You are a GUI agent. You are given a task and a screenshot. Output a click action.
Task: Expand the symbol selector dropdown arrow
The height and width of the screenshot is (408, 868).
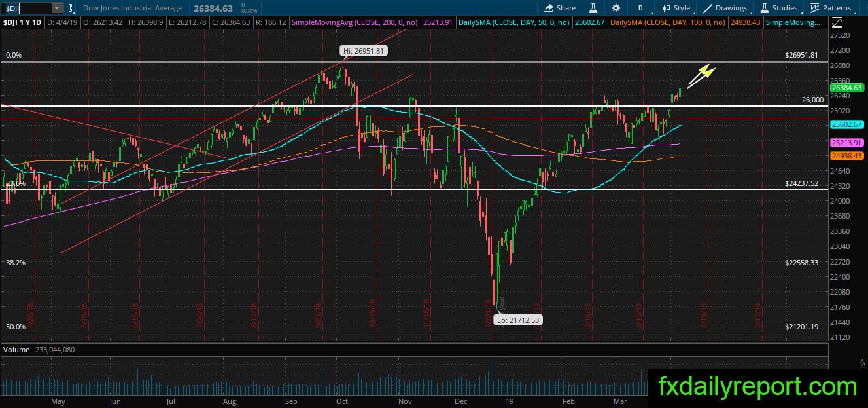coord(57,8)
